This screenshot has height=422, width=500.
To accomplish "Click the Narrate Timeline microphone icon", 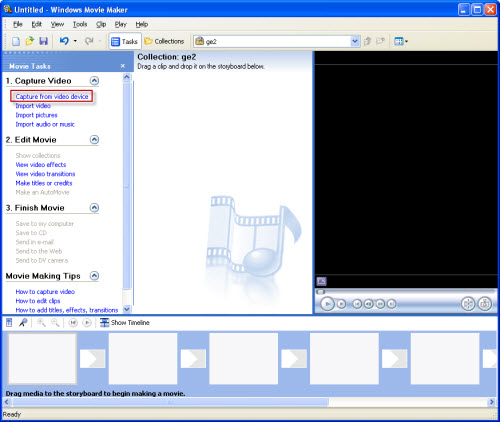I will 23,323.
